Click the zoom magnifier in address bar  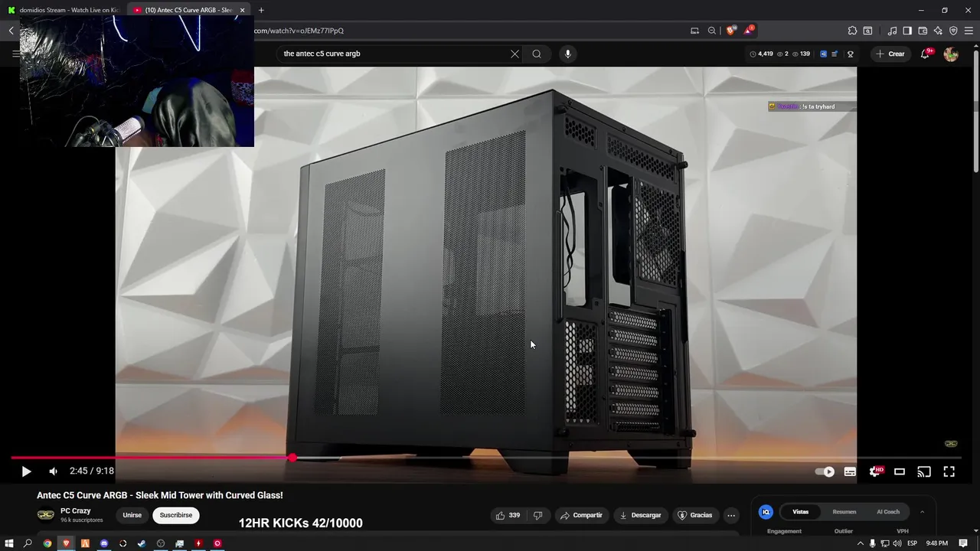(x=712, y=31)
